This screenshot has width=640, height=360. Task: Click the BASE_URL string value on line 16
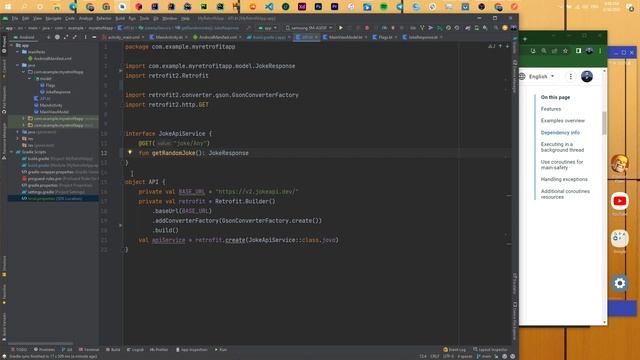(257, 191)
